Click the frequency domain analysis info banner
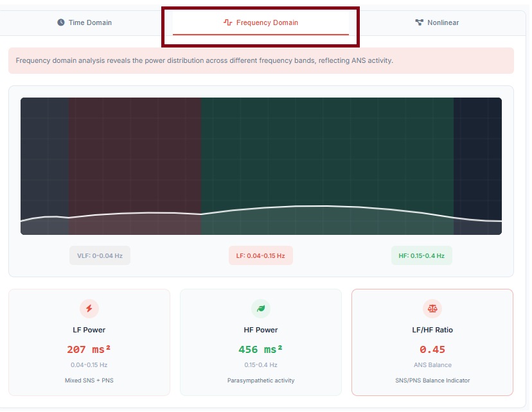532x412 pixels. point(261,60)
